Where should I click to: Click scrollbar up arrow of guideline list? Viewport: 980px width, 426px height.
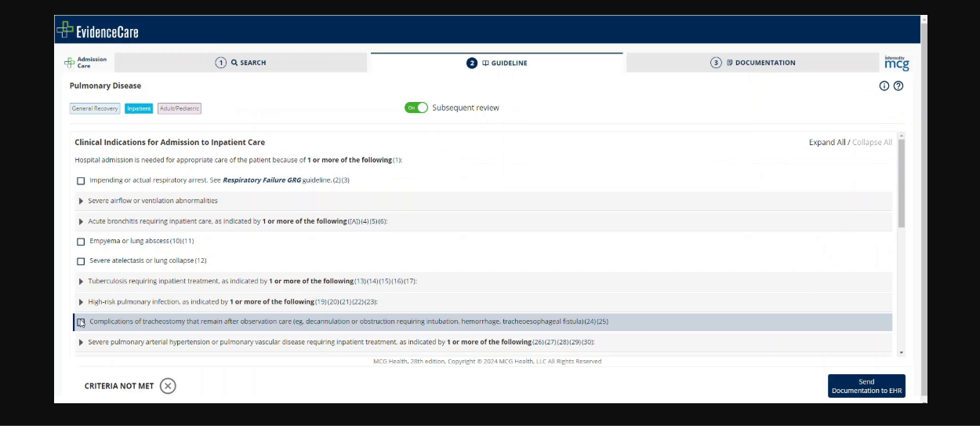(901, 135)
